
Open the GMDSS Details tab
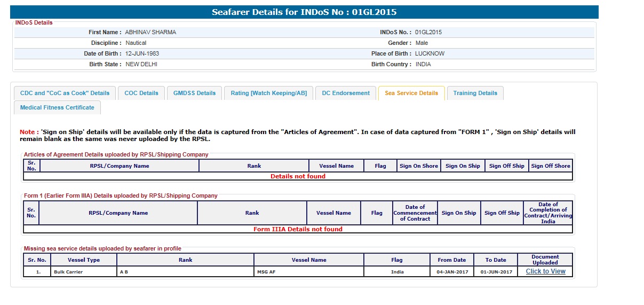click(x=194, y=93)
